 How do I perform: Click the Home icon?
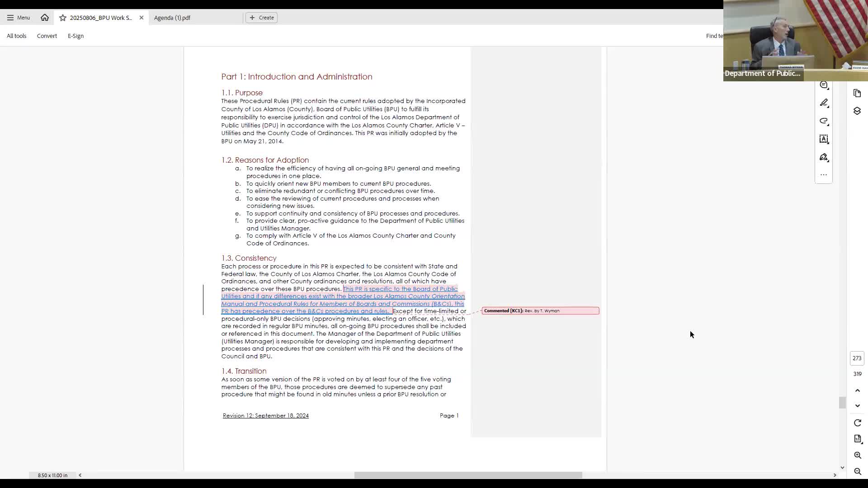point(44,18)
